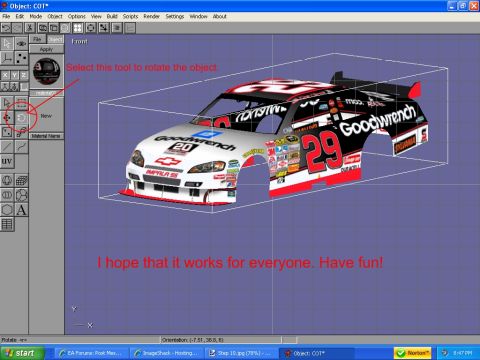Toggle the Fast Select arrow icon

tap(104, 28)
